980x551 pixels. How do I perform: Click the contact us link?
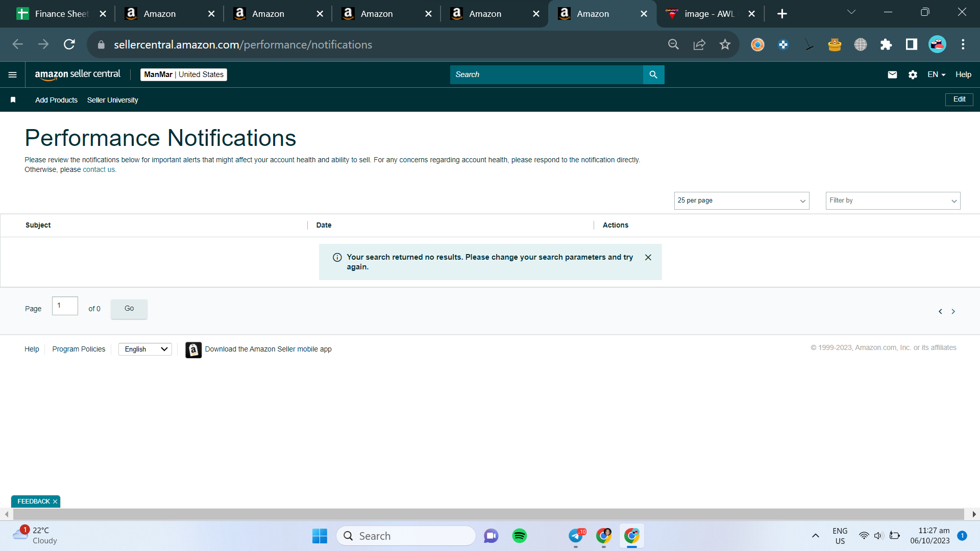(x=99, y=170)
